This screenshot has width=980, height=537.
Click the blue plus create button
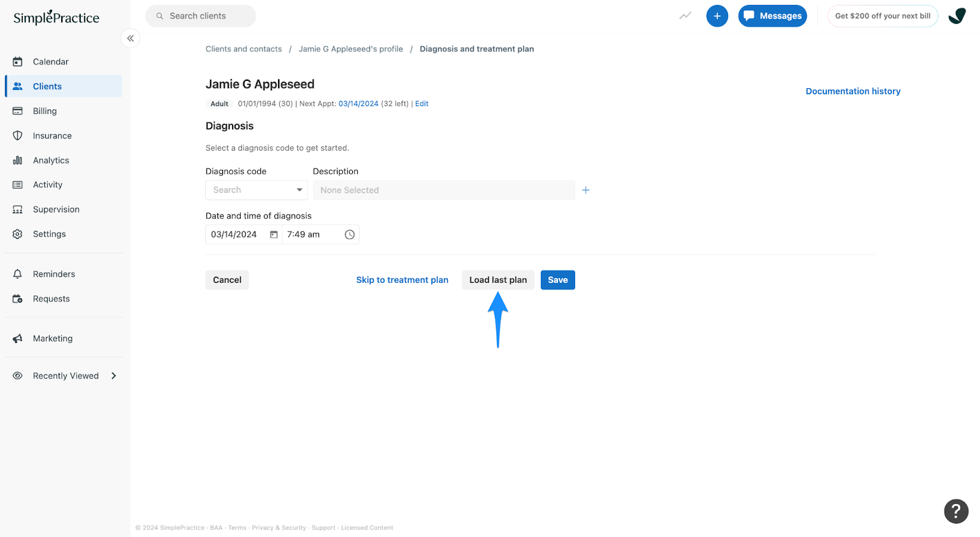point(717,16)
